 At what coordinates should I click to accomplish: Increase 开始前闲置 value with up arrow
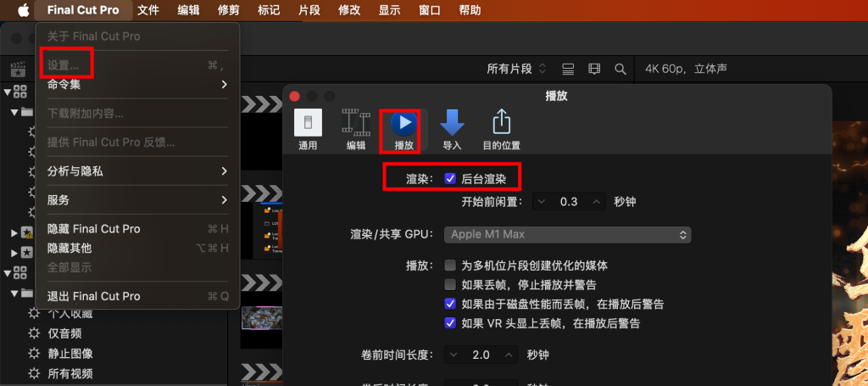point(596,202)
